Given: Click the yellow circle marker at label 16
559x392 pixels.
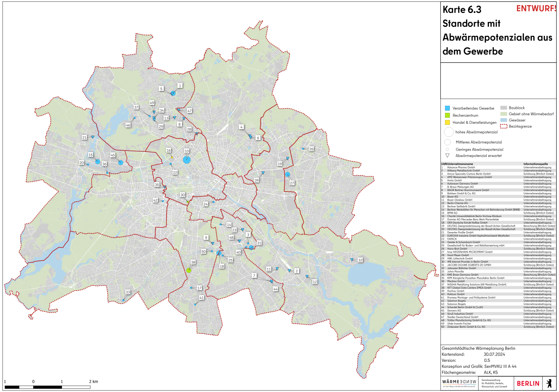Looking at the screenshot, I should coord(172,157).
